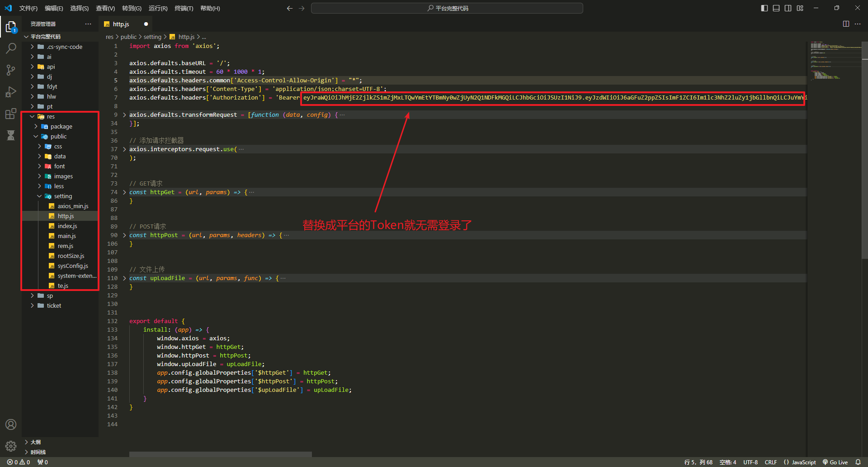The image size is (868, 467).
Task: Open the editor more actions menu
Action: point(858,24)
